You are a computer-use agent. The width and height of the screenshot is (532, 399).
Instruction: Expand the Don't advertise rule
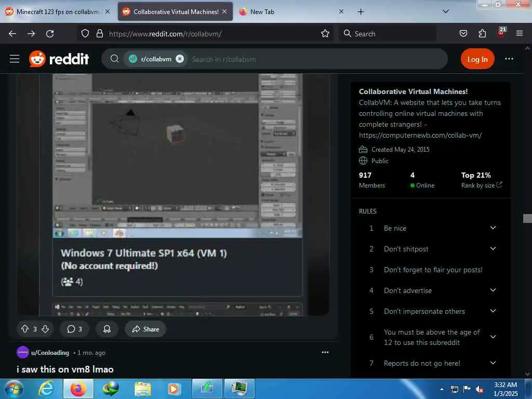pyautogui.click(x=493, y=290)
